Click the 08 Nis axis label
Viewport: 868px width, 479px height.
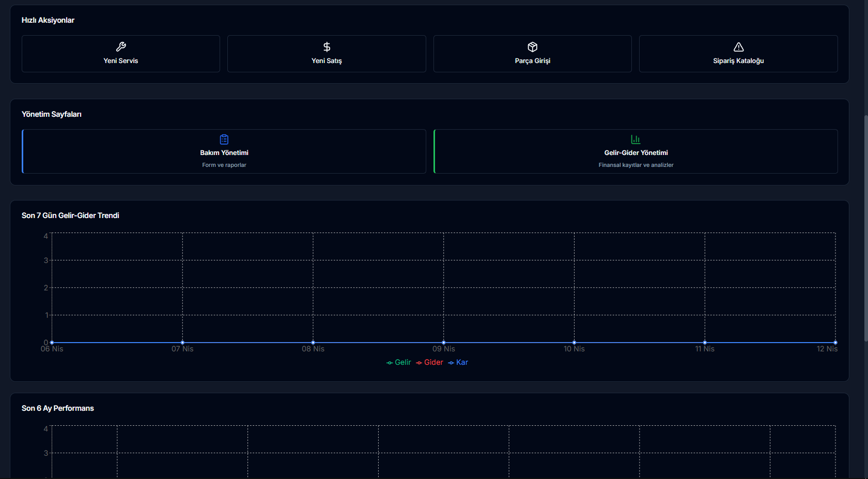313,349
